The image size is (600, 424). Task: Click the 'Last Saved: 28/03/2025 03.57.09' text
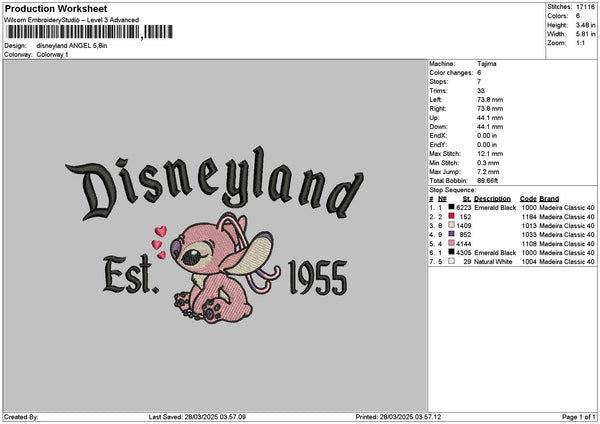197,417
